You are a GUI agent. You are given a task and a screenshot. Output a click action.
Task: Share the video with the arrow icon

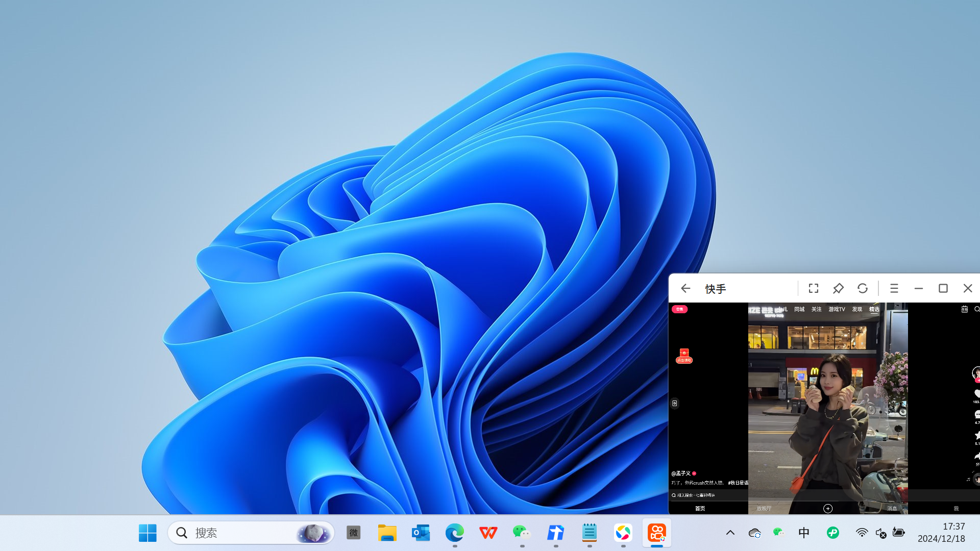pyautogui.click(x=977, y=456)
